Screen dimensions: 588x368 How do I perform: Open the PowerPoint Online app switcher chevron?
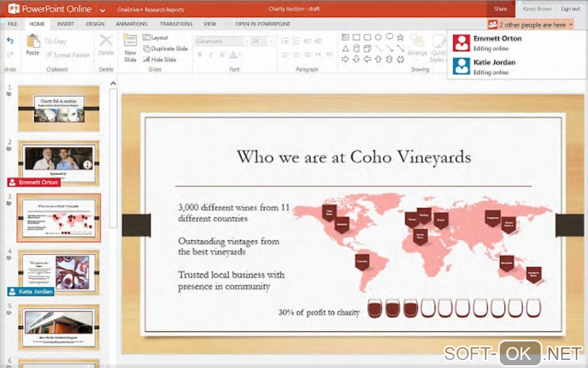point(102,10)
